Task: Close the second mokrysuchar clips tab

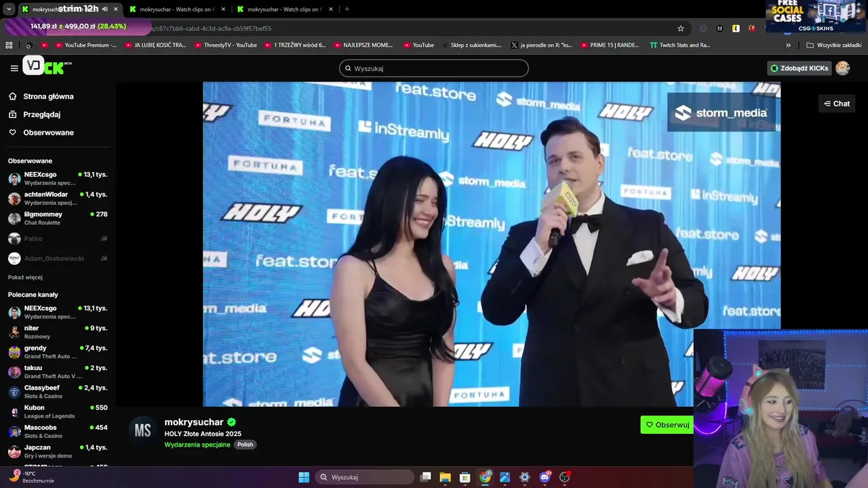Action: pos(223,9)
